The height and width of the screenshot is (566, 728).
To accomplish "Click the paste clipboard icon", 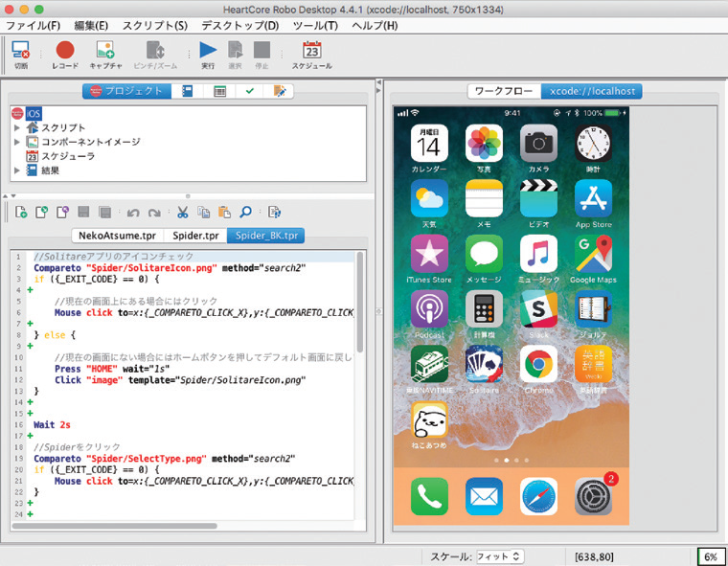I will tap(224, 213).
